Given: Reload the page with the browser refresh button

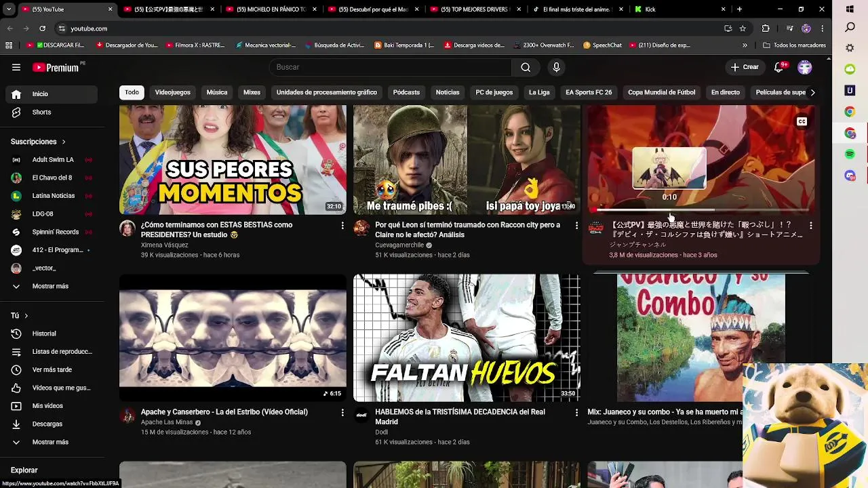Looking at the screenshot, I should (x=42, y=28).
